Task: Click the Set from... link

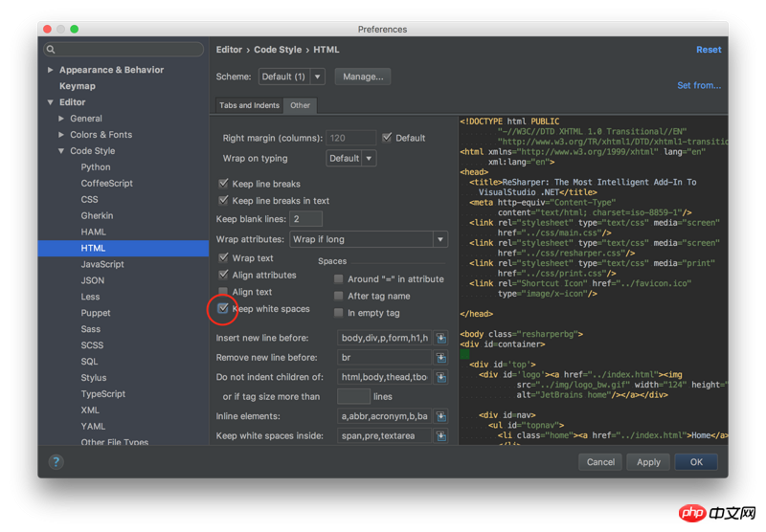Action: 699,85
